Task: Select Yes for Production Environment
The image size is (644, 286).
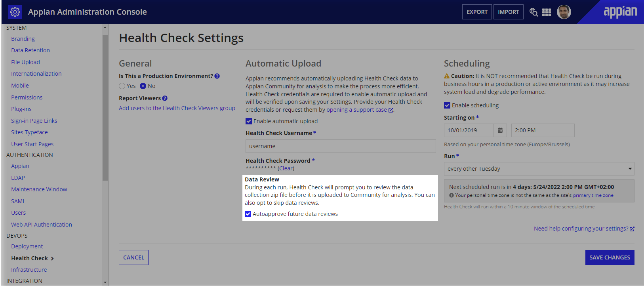Action: point(122,86)
